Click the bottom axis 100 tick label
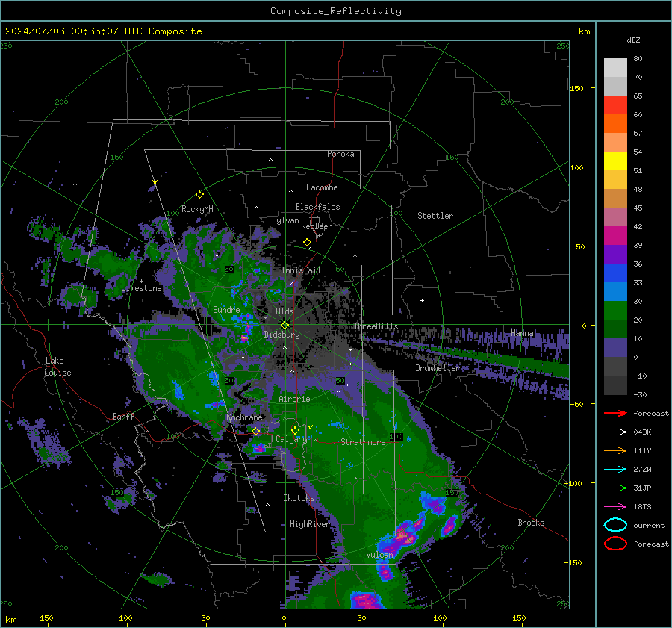This screenshot has height=628, width=672. point(440,618)
